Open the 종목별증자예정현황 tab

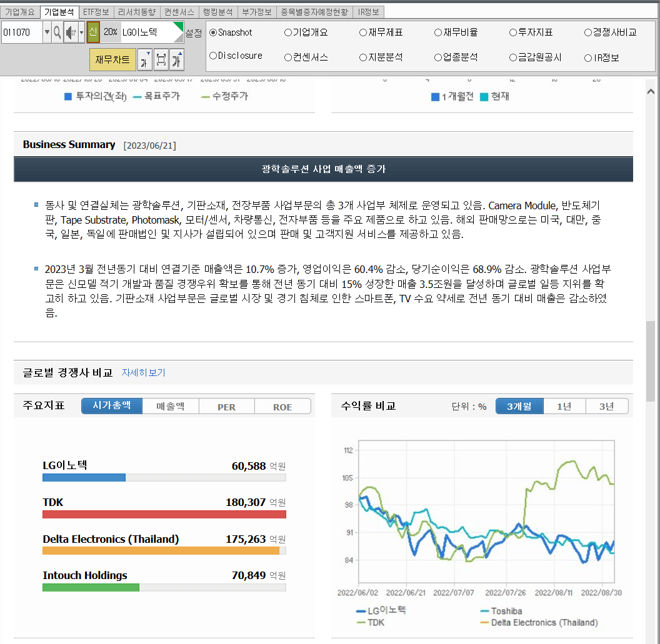pos(314,12)
